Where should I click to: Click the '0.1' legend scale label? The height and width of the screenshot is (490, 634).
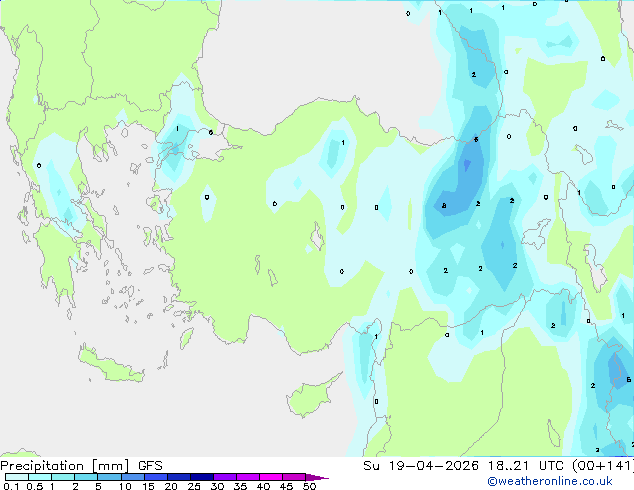coord(11,486)
